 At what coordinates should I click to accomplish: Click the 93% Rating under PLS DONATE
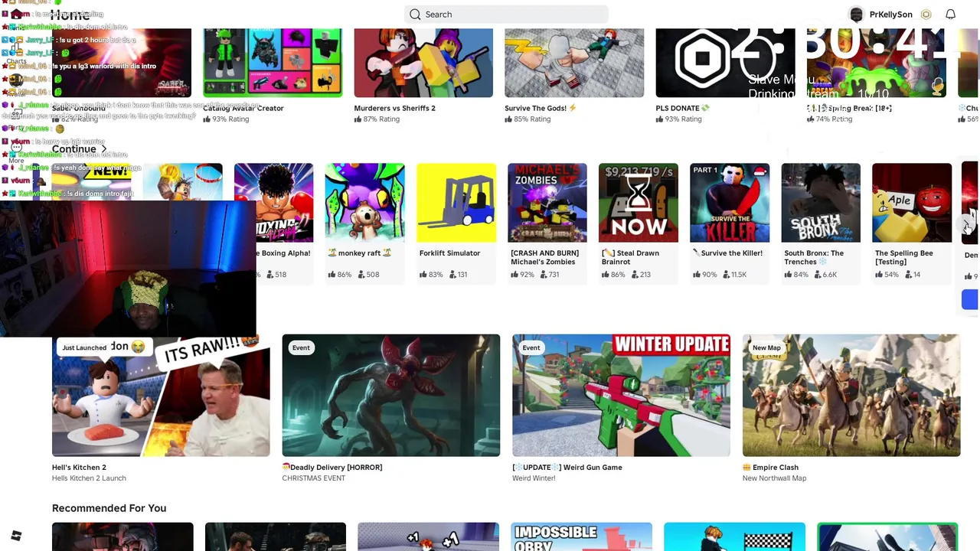point(678,119)
